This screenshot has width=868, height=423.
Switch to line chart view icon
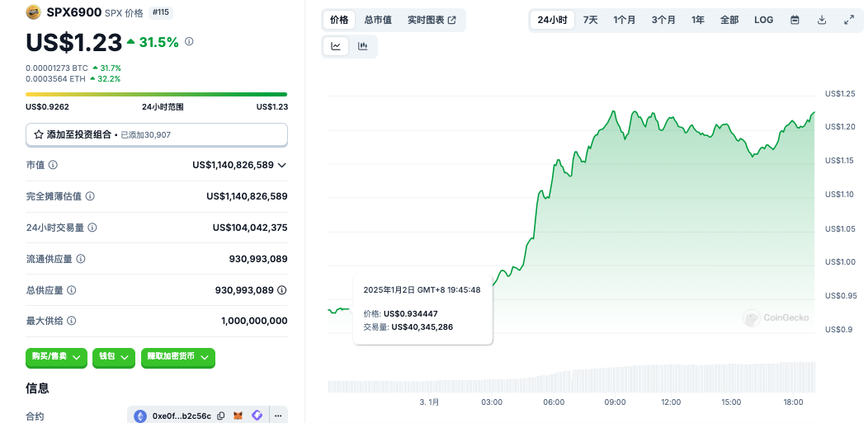click(336, 46)
